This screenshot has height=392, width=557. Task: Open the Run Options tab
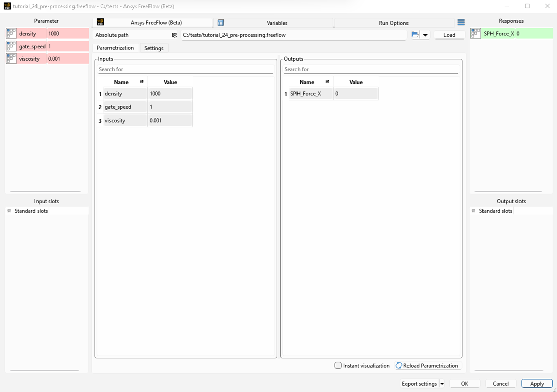point(394,23)
